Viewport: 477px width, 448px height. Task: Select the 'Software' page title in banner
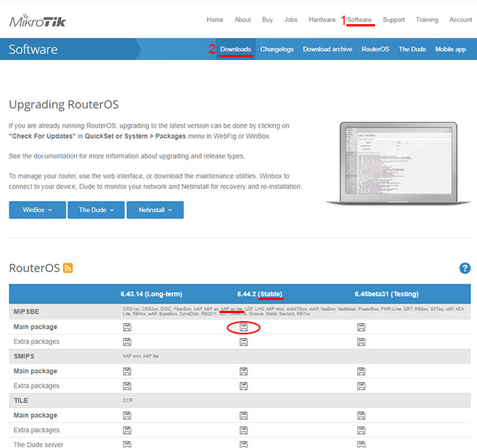pyautogui.click(x=33, y=49)
